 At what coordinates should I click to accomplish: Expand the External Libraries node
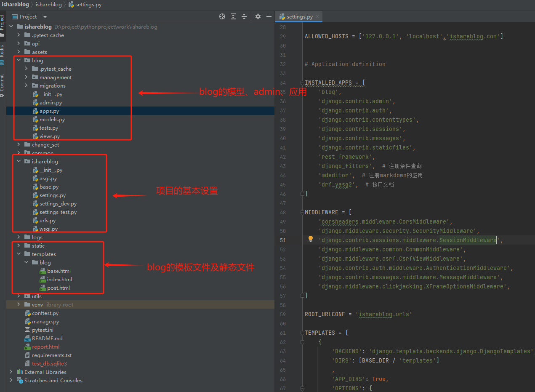11,372
